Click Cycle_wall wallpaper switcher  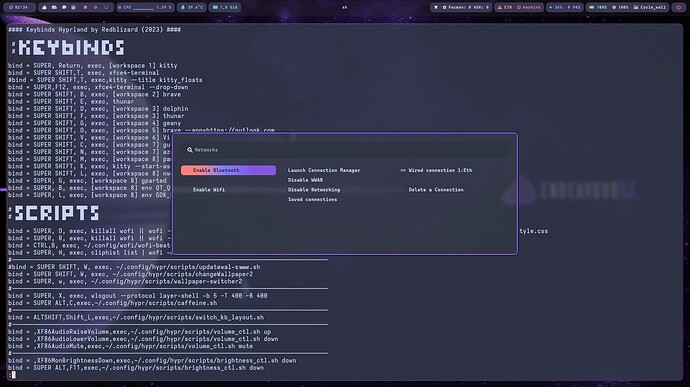(650, 7)
